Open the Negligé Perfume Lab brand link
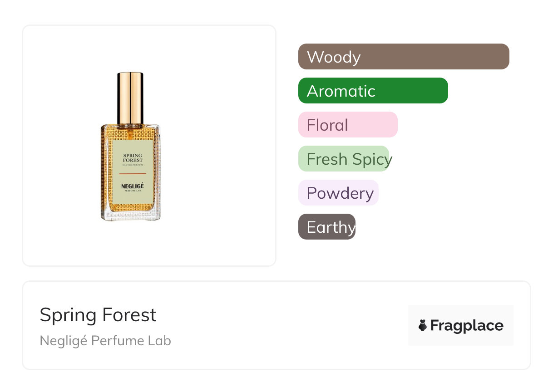This screenshot has width=553, height=392. pos(105,341)
